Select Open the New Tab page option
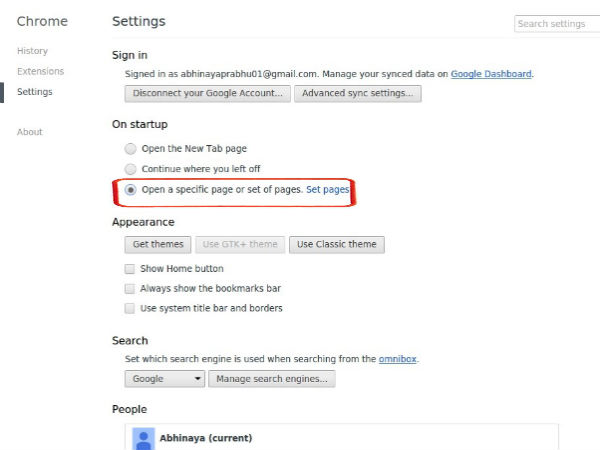This screenshot has width=600, height=450. (130, 148)
